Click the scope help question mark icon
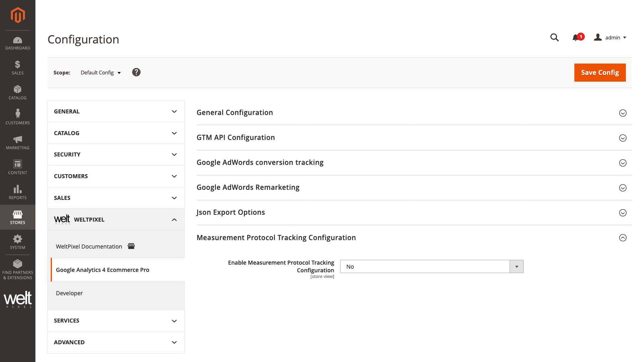Screen dimensions: 644x362 coord(136,72)
